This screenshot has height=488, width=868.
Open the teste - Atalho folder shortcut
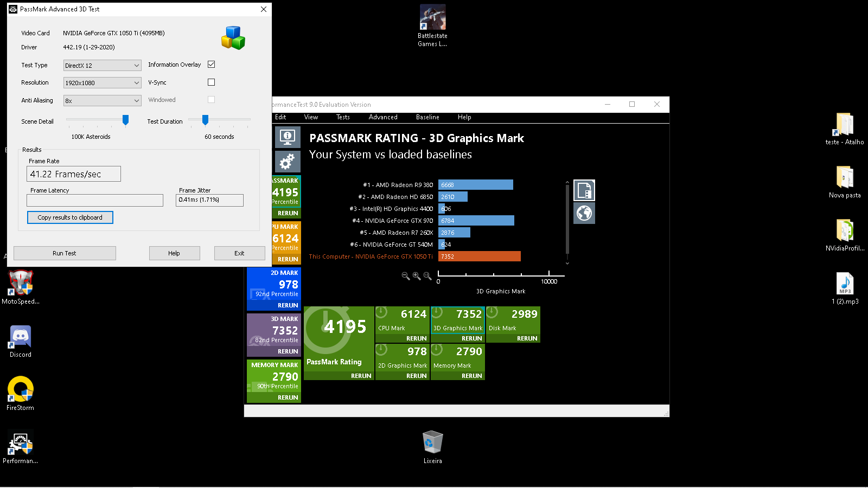click(845, 129)
